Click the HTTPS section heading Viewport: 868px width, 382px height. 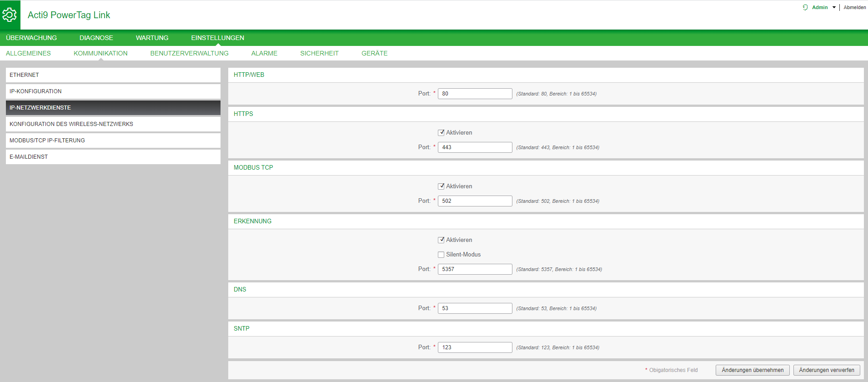click(x=243, y=114)
